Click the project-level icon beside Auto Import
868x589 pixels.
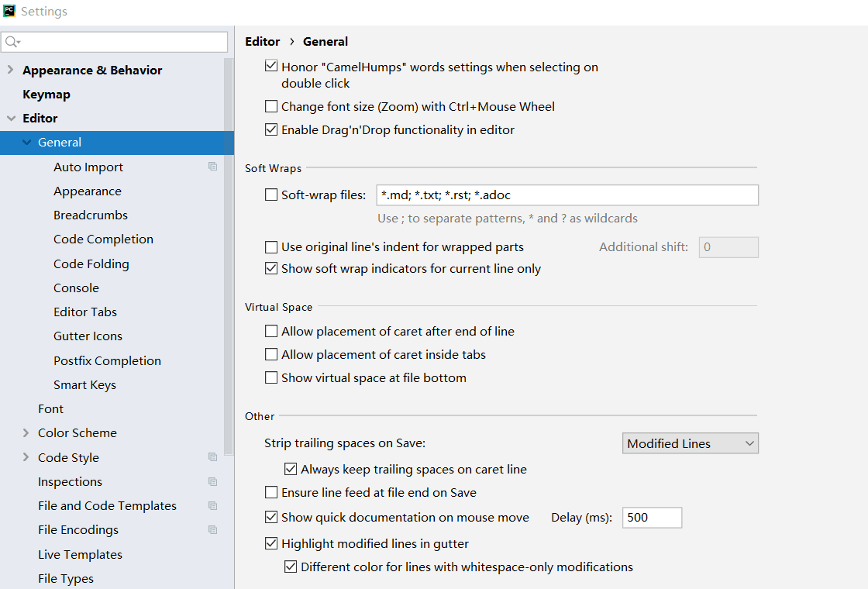coord(212,167)
